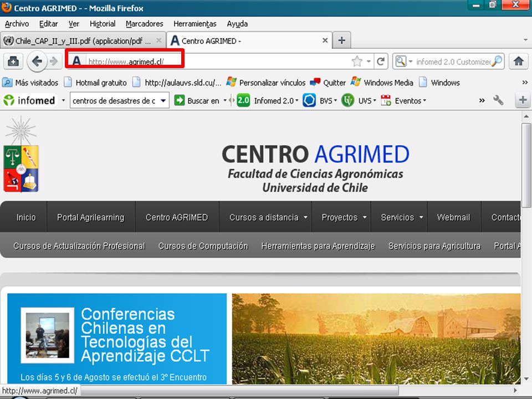
Task: Open the Editar menu
Action: point(49,24)
